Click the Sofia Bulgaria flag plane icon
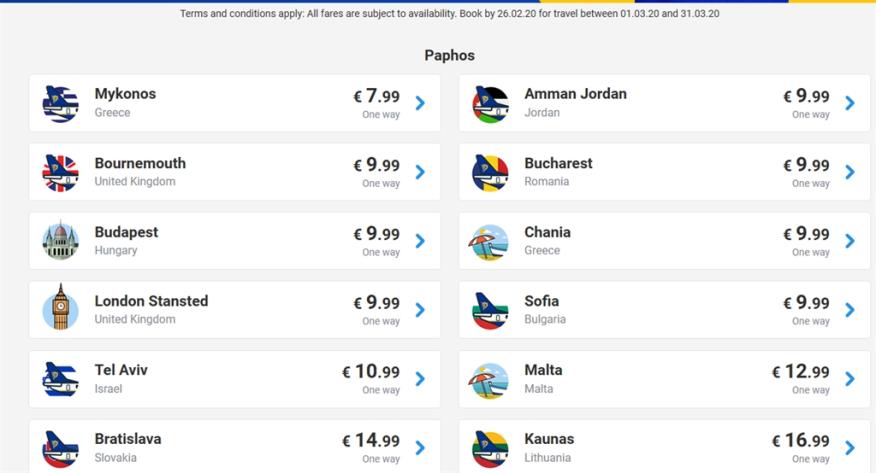 click(x=490, y=310)
